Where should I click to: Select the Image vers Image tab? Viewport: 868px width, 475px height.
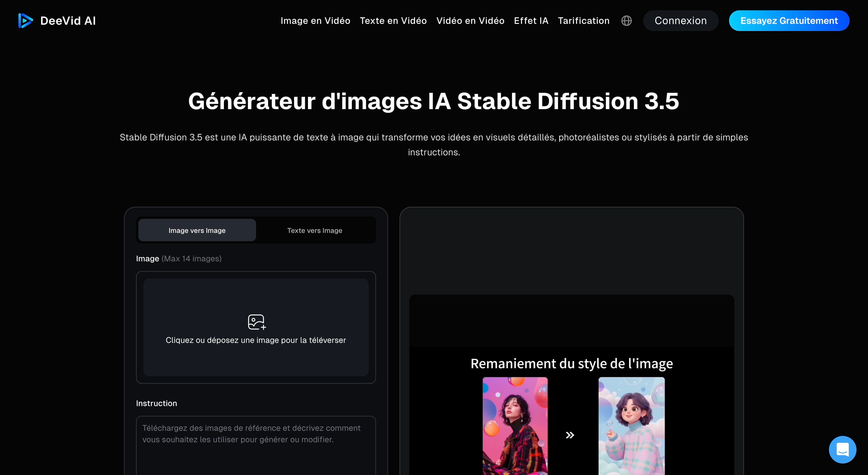click(x=197, y=230)
